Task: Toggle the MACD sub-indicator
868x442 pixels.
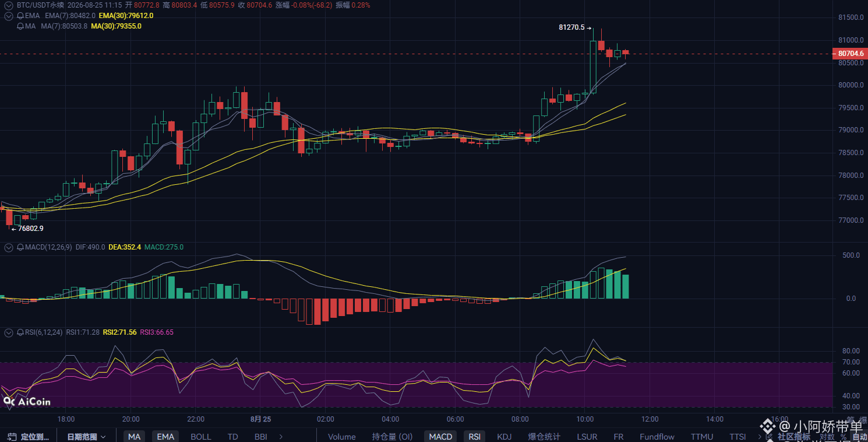Action: (440, 436)
